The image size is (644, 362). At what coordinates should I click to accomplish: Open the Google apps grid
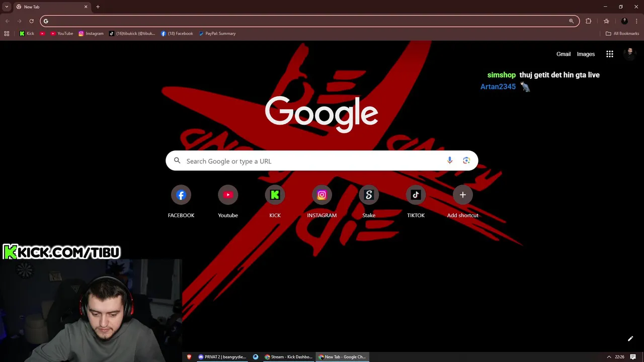click(x=610, y=54)
